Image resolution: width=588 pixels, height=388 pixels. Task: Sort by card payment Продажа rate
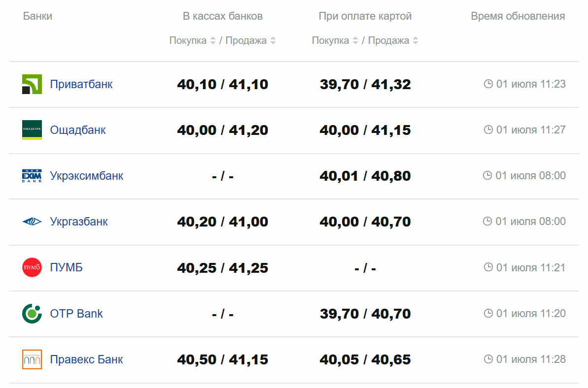pos(415,41)
